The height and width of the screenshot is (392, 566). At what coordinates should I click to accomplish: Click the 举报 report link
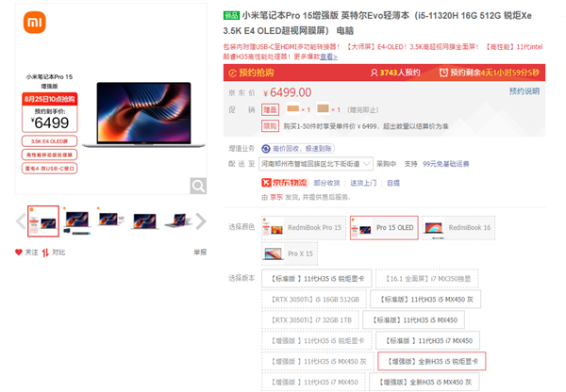pos(200,253)
